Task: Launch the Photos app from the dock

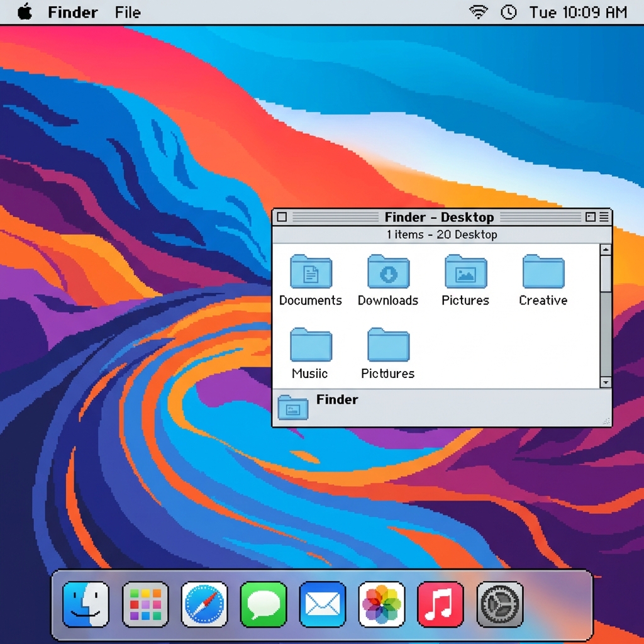Action: [381, 604]
